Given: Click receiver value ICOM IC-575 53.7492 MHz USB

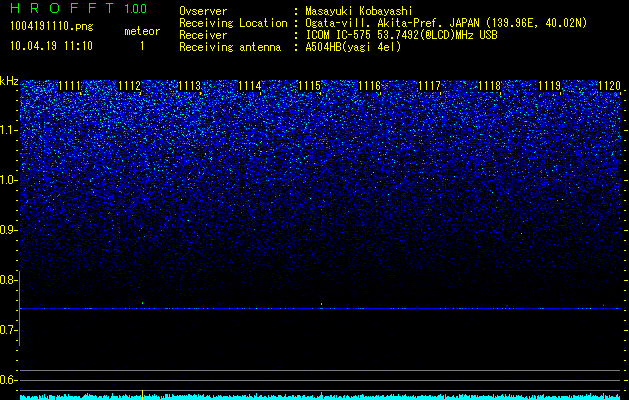Looking at the screenshot, I should [402, 35].
